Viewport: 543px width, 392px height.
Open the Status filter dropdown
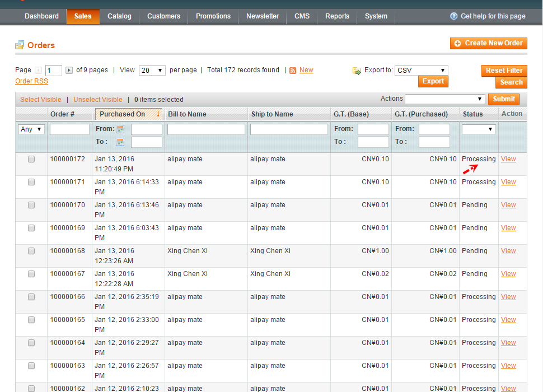point(479,129)
